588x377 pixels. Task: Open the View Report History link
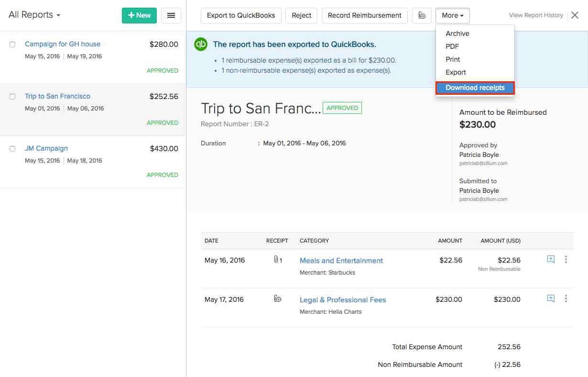tap(536, 15)
